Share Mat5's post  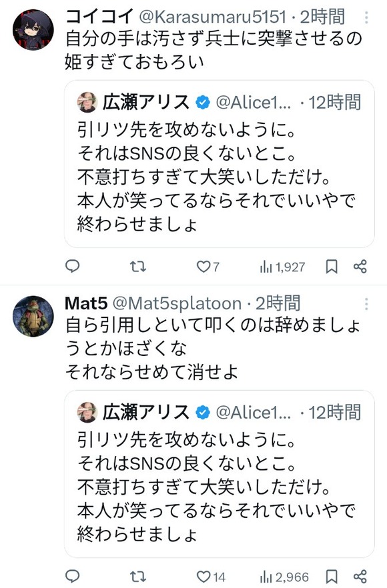pos(360,576)
